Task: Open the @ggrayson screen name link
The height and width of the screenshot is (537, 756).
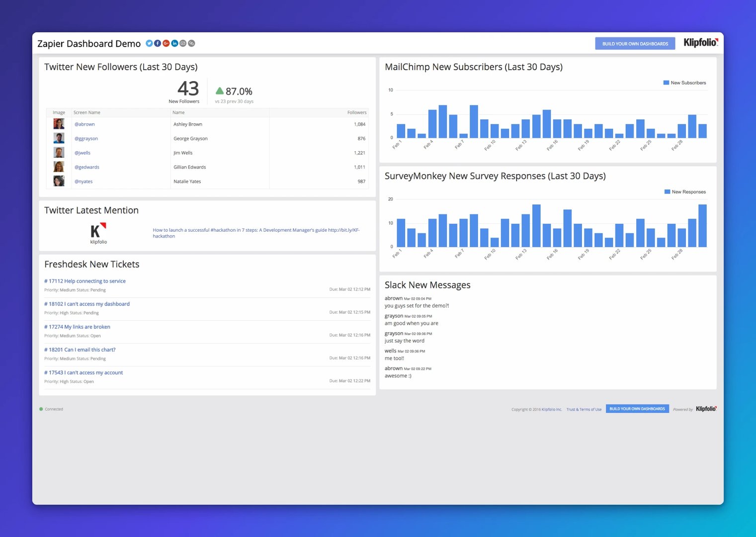Action: pyautogui.click(x=86, y=139)
